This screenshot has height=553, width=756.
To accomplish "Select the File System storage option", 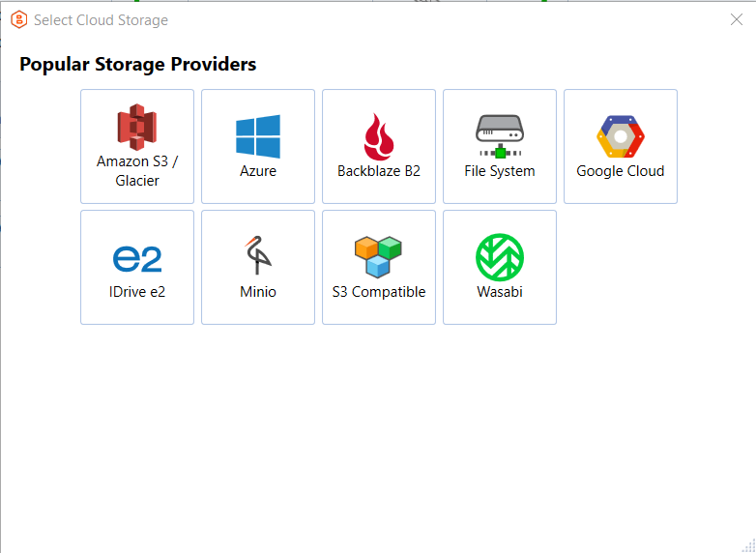I will click(500, 147).
